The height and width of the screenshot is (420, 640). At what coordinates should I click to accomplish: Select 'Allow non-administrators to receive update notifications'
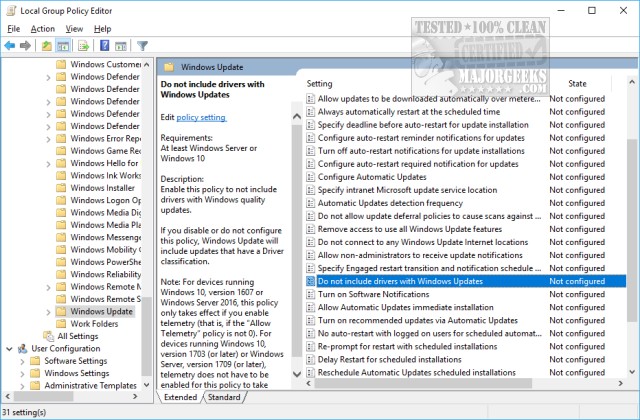pyautogui.click(x=420, y=256)
